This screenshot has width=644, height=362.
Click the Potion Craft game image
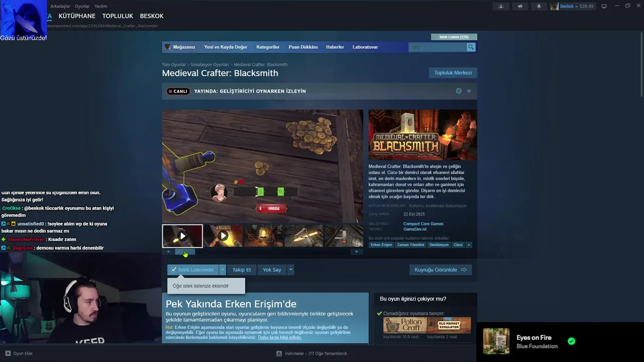pyautogui.click(x=405, y=325)
